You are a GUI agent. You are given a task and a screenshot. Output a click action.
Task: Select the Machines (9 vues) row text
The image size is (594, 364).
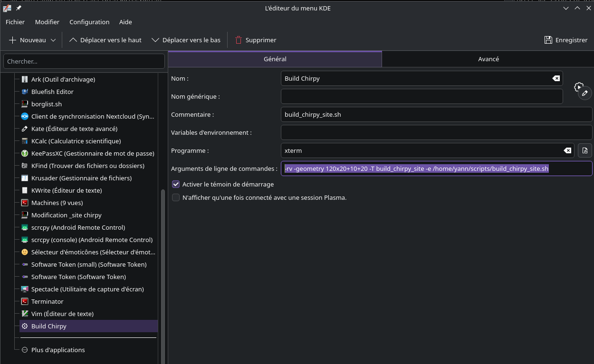pyautogui.click(x=57, y=203)
